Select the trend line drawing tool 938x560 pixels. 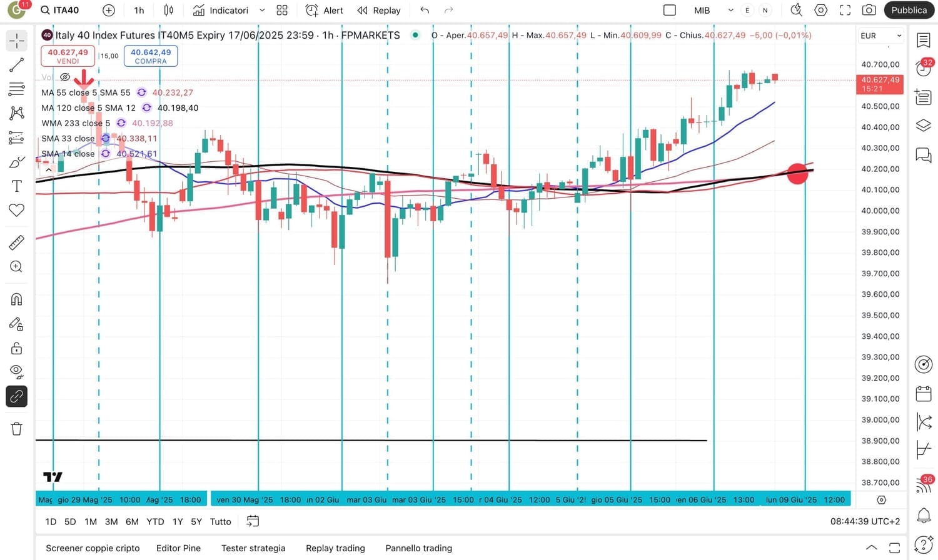(x=17, y=65)
